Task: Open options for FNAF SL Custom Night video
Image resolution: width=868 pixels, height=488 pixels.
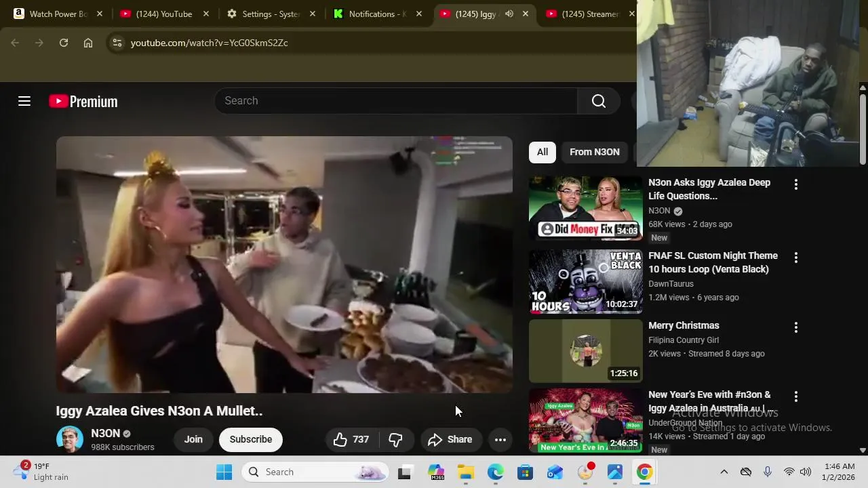Action: point(796,258)
